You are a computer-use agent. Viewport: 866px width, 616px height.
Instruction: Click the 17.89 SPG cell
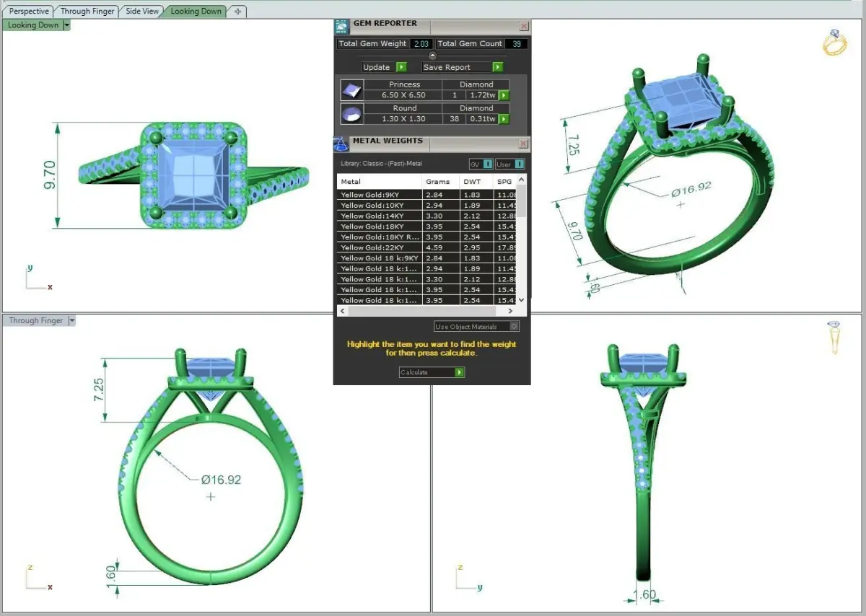pyautogui.click(x=505, y=247)
